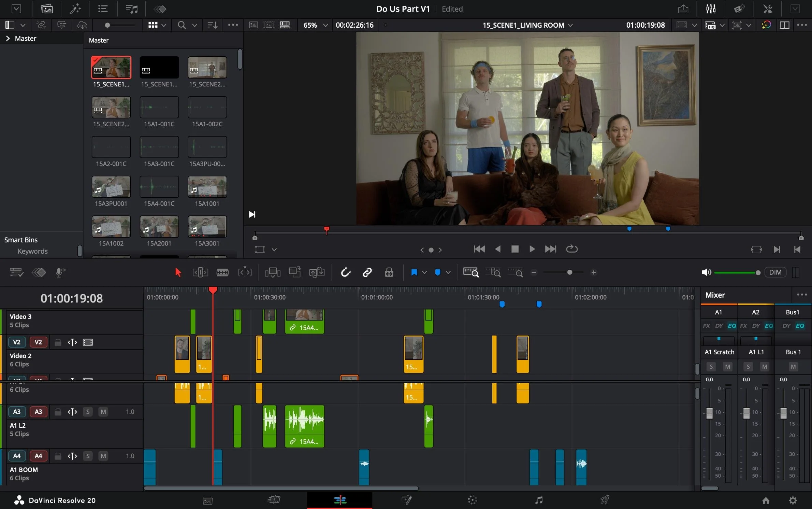The height and width of the screenshot is (509, 812).
Task: Click the Full Extent Zoom icon
Action: click(471, 272)
